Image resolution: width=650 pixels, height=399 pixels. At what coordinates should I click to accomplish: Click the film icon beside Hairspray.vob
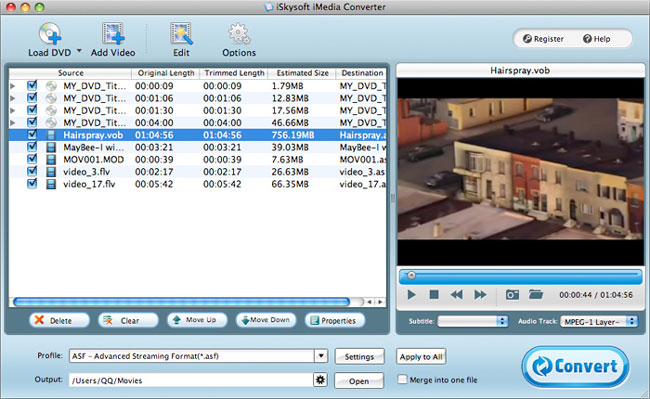pos(51,135)
